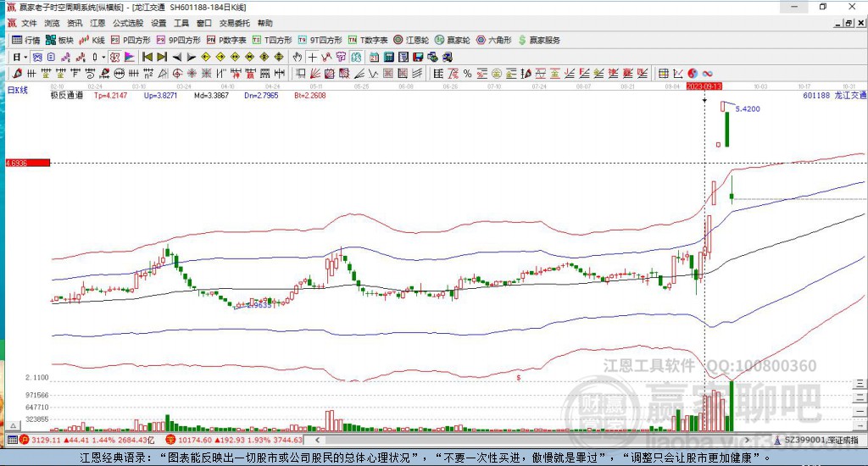The height and width of the screenshot is (466, 868).
Task: Click the 行情 toolbar button
Action: pyautogui.click(x=26, y=40)
